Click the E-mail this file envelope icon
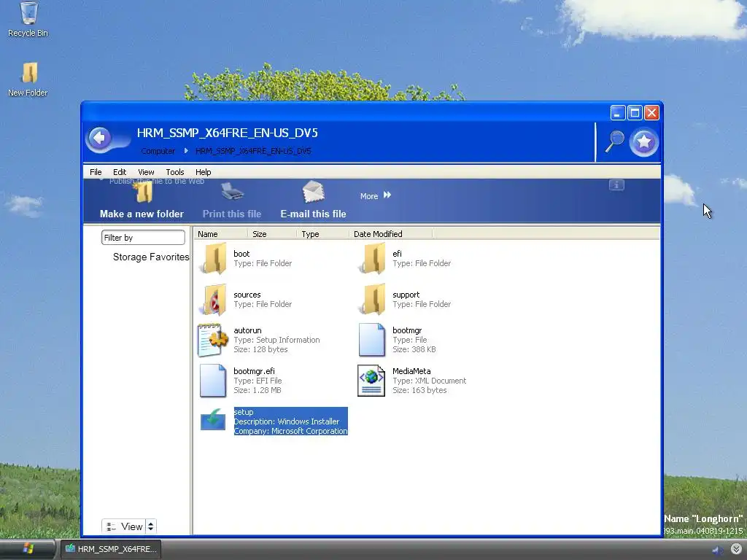This screenshot has height=560, width=747. tap(313, 192)
